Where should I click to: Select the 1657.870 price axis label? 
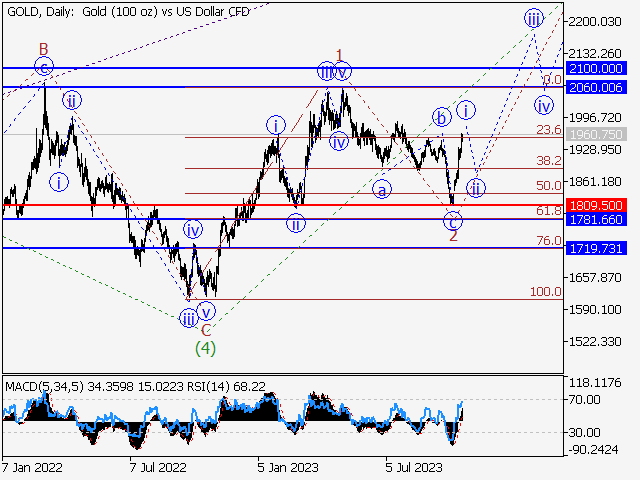(x=595, y=278)
